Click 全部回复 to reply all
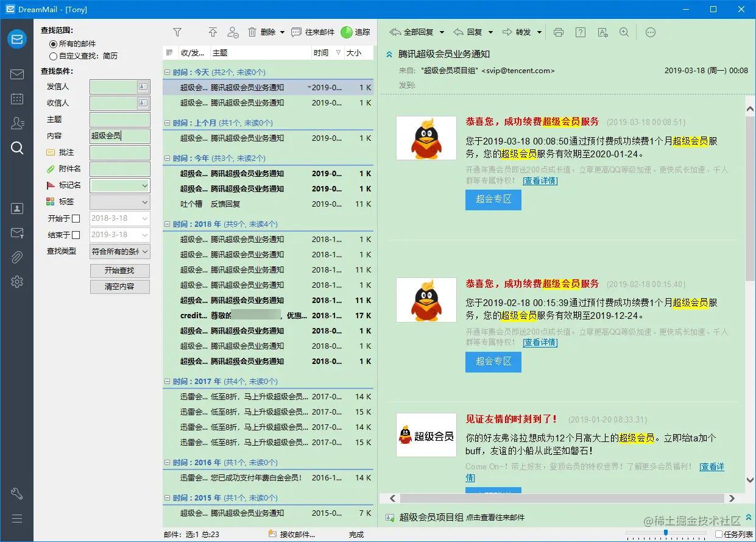 coord(412,32)
